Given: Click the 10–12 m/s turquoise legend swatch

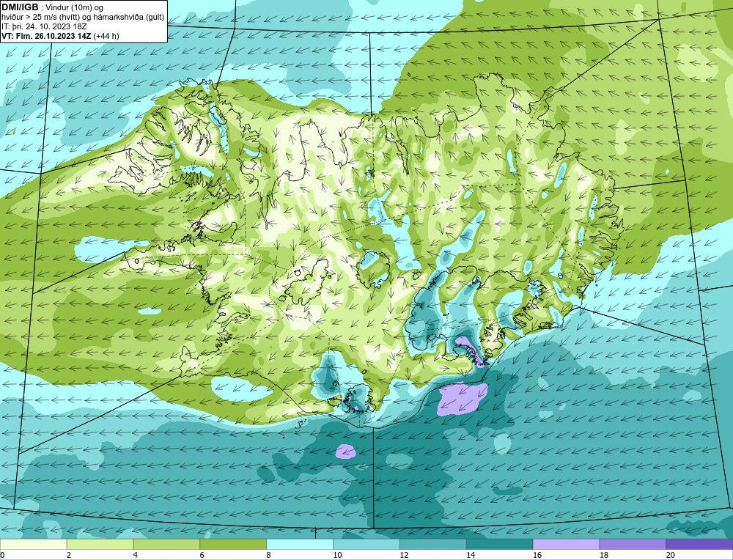Looking at the screenshot, I should [366, 544].
